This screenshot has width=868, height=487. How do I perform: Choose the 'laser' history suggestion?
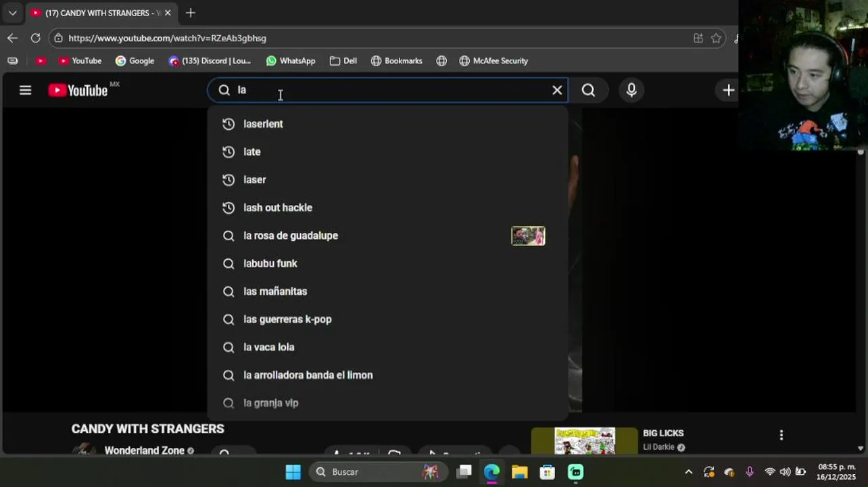(x=387, y=179)
